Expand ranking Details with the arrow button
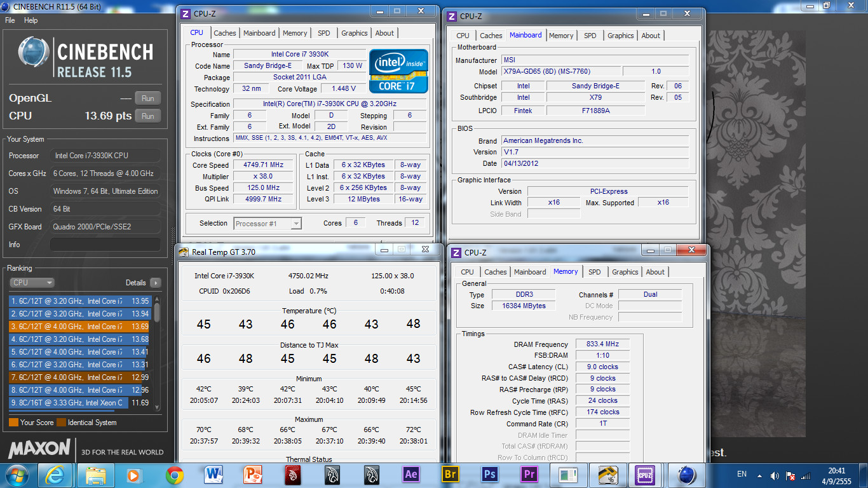This screenshot has height=488, width=868. [x=155, y=283]
